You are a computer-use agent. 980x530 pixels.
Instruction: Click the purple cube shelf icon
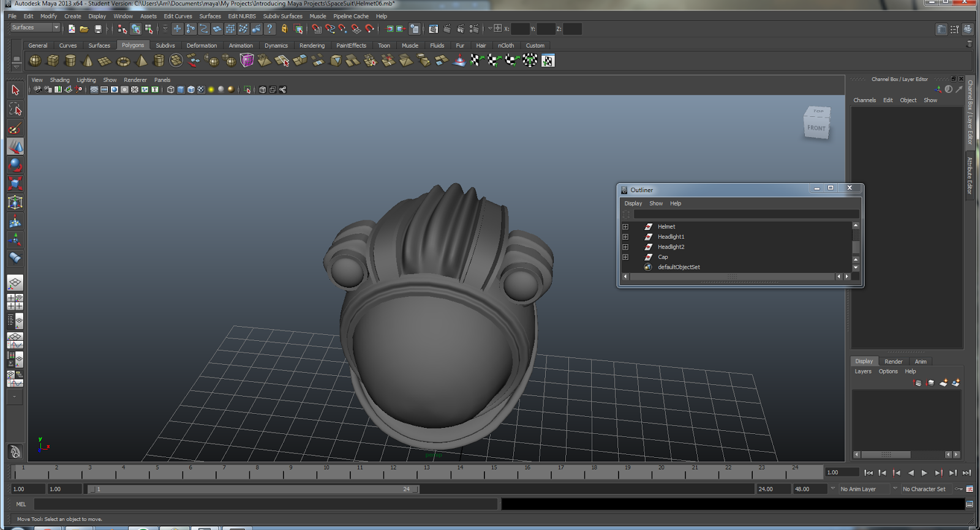point(247,60)
